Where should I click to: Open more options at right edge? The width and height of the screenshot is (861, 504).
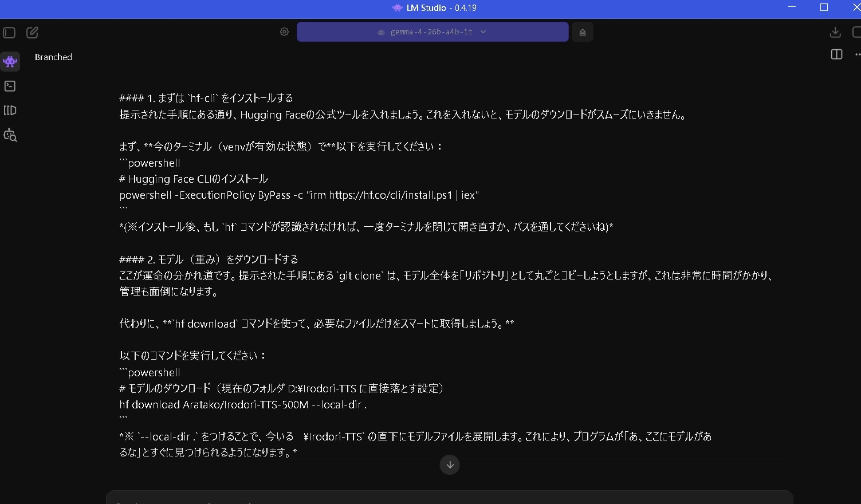858,54
